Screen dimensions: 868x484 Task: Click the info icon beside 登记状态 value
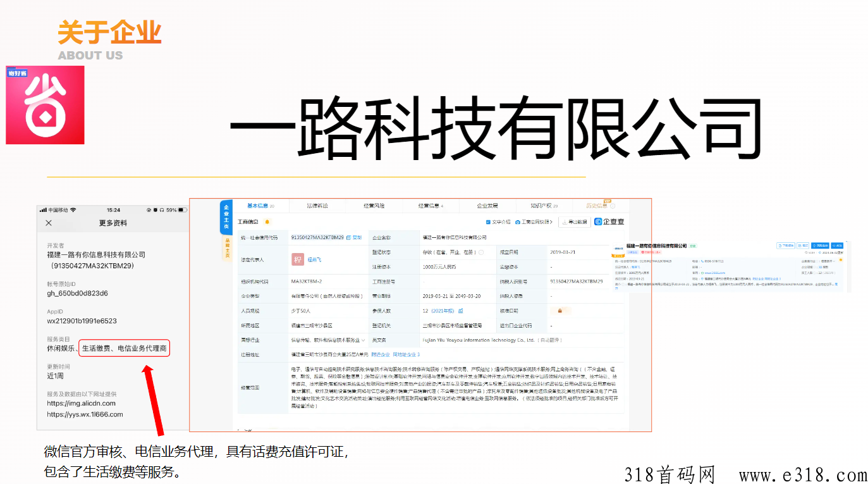pyautogui.click(x=481, y=252)
